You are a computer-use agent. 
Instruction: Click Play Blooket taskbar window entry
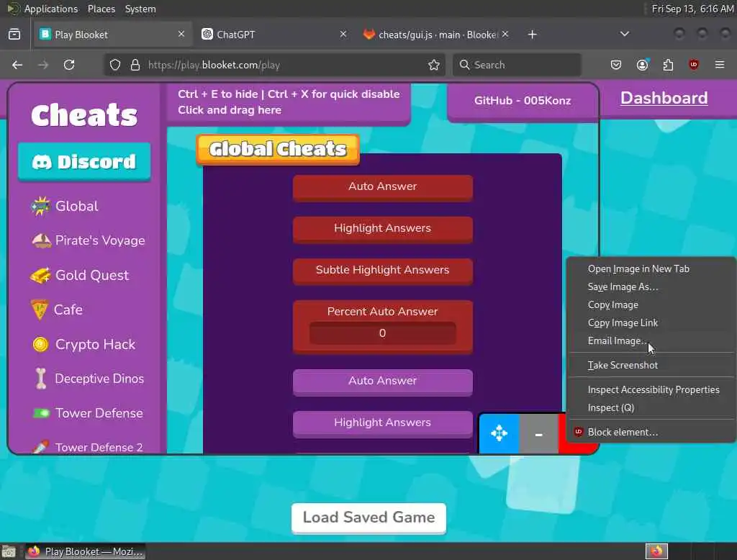[x=86, y=551]
